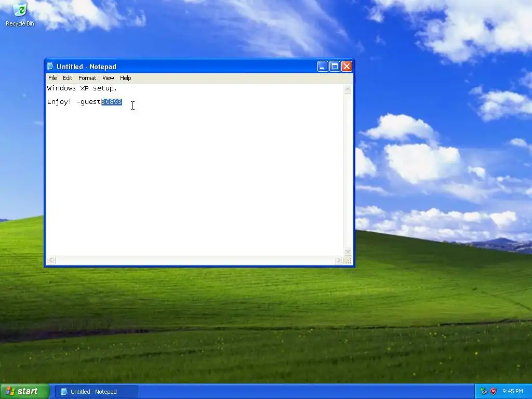Screen dimensions: 532x399
Task: Click the word "-guest" in Notepad
Action: pyautogui.click(x=88, y=102)
